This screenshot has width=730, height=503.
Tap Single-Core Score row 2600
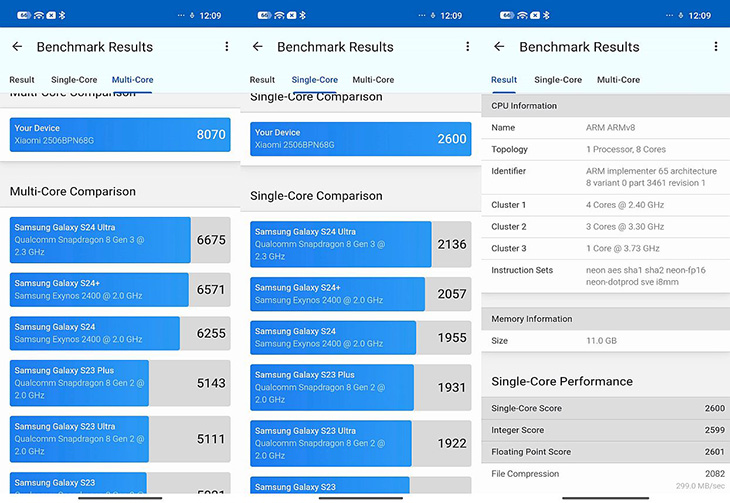[x=605, y=408]
